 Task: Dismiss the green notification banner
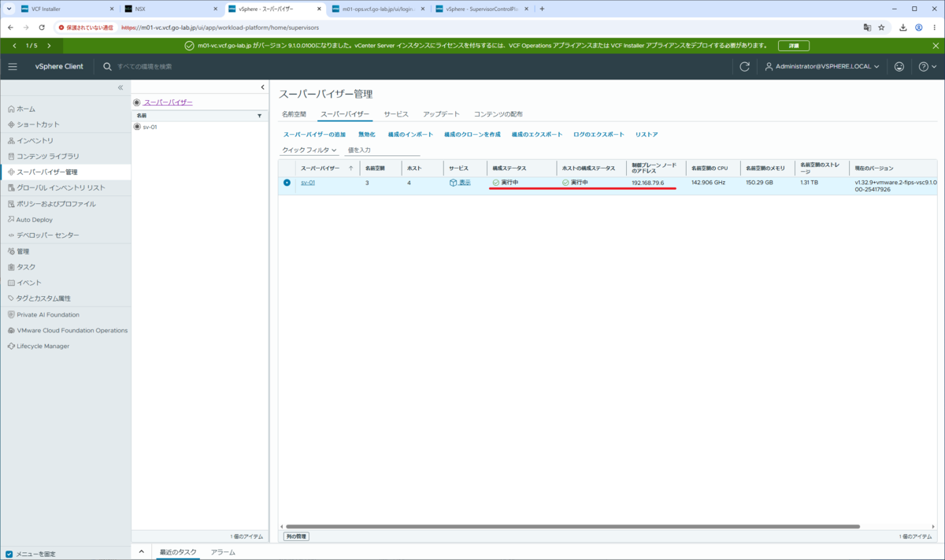point(936,46)
